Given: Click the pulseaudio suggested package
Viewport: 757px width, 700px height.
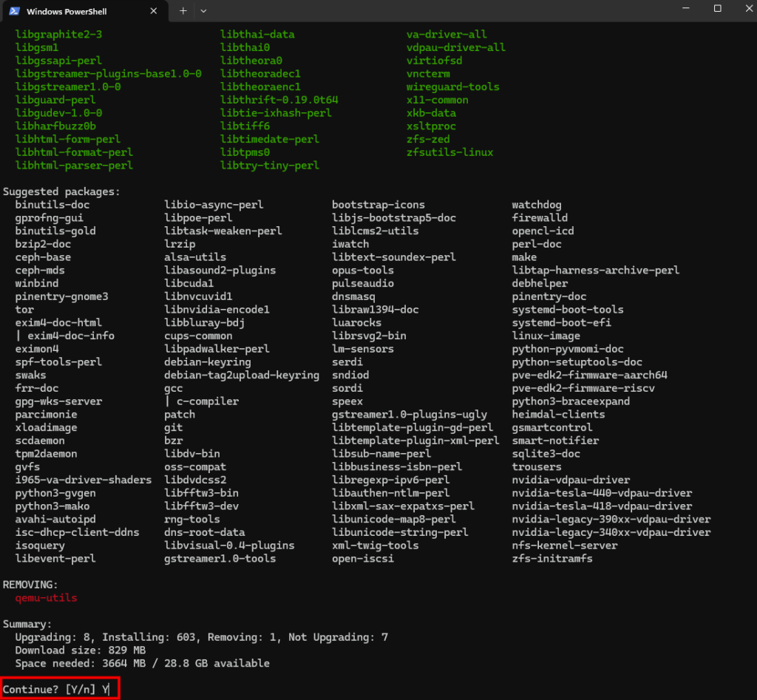Looking at the screenshot, I should point(362,283).
